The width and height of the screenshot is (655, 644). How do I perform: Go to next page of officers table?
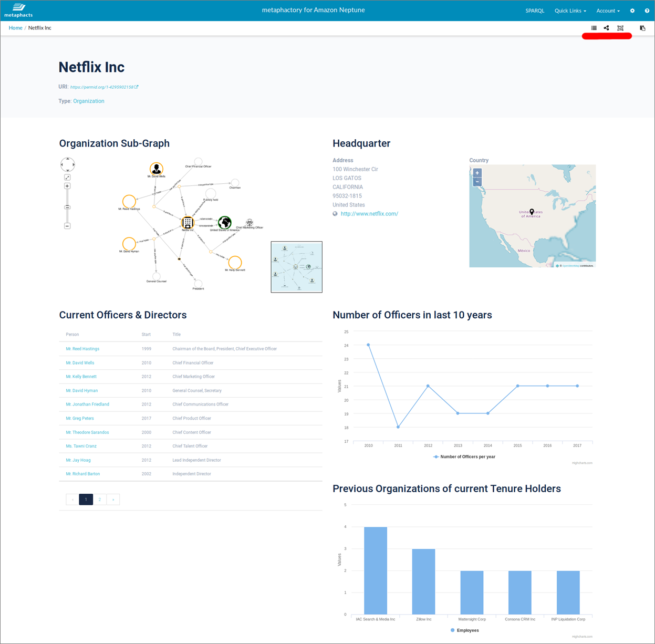coord(113,500)
